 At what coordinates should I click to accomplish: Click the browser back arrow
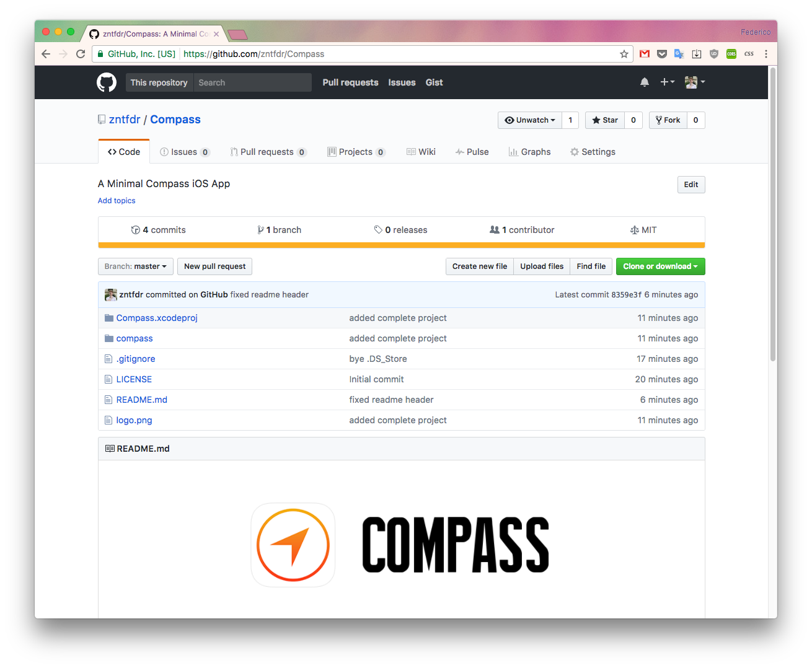pyautogui.click(x=46, y=54)
